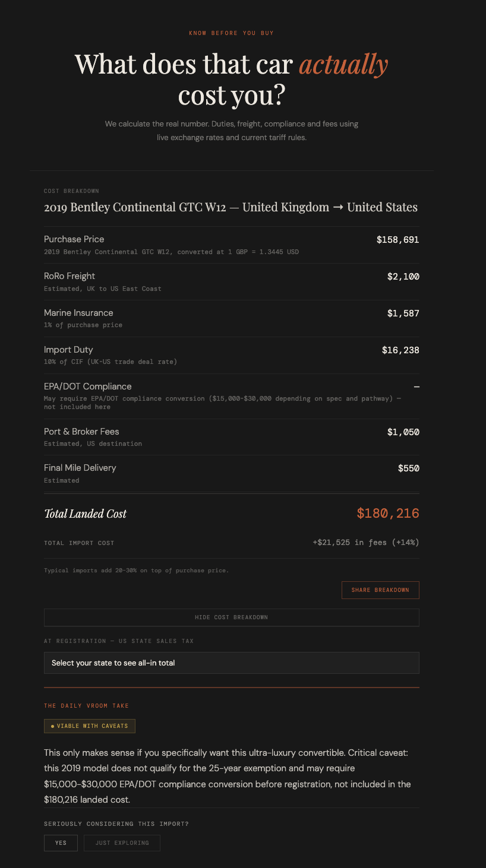This screenshot has height=868, width=486.
Task: Click the $158,691 purchase amount
Action: coord(397,240)
